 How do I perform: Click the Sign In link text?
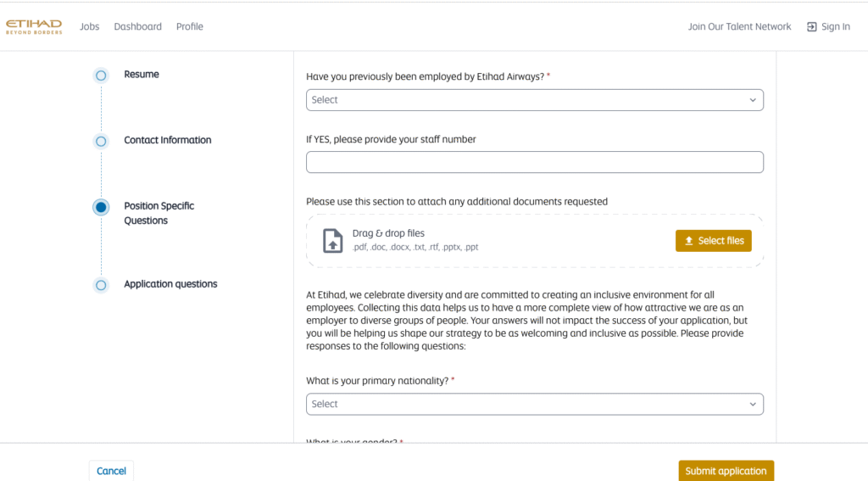click(835, 27)
